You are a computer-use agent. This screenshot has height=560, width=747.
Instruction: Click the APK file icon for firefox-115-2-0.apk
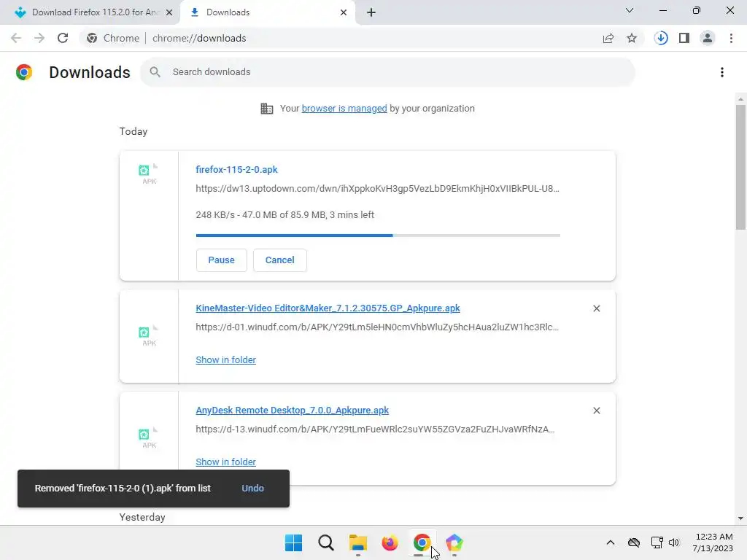click(149, 174)
